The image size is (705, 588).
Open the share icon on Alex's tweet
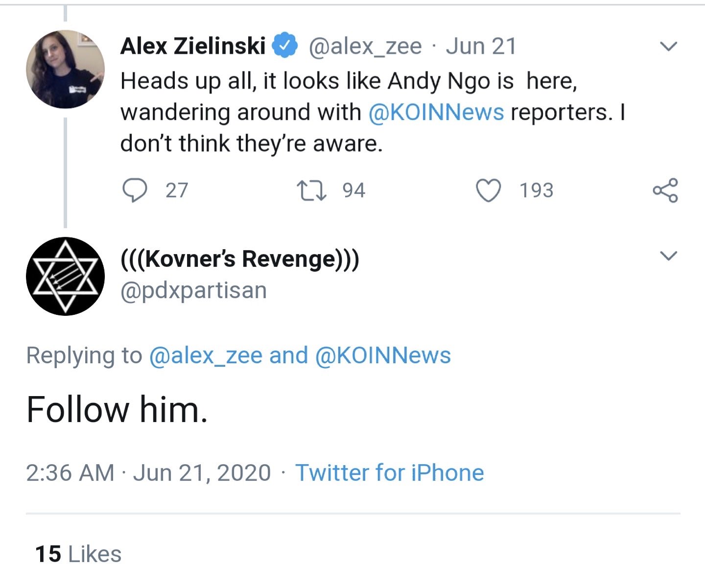(x=666, y=190)
